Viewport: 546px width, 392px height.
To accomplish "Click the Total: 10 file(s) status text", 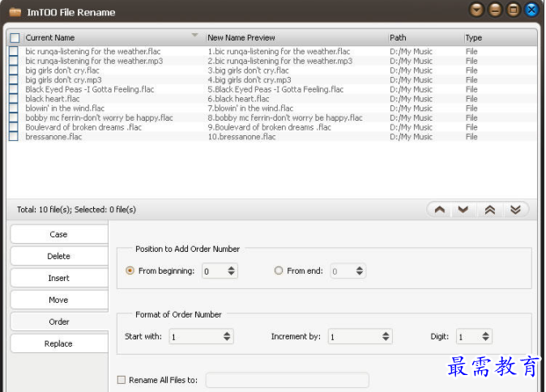I will click(76, 210).
